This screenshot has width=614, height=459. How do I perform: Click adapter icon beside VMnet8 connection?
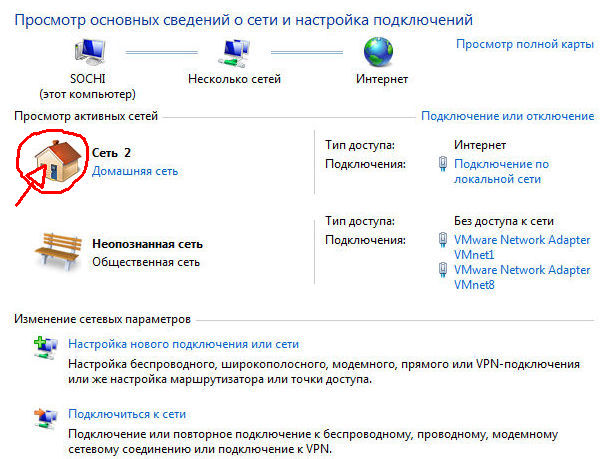tap(442, 270)
